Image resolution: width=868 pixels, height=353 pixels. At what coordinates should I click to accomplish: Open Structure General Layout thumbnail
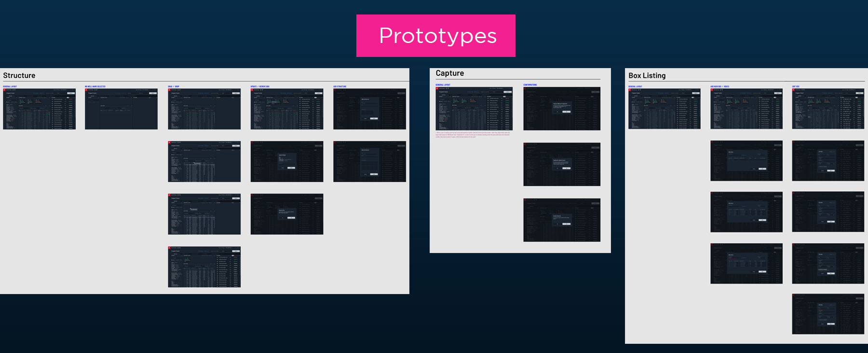[39, 109]
